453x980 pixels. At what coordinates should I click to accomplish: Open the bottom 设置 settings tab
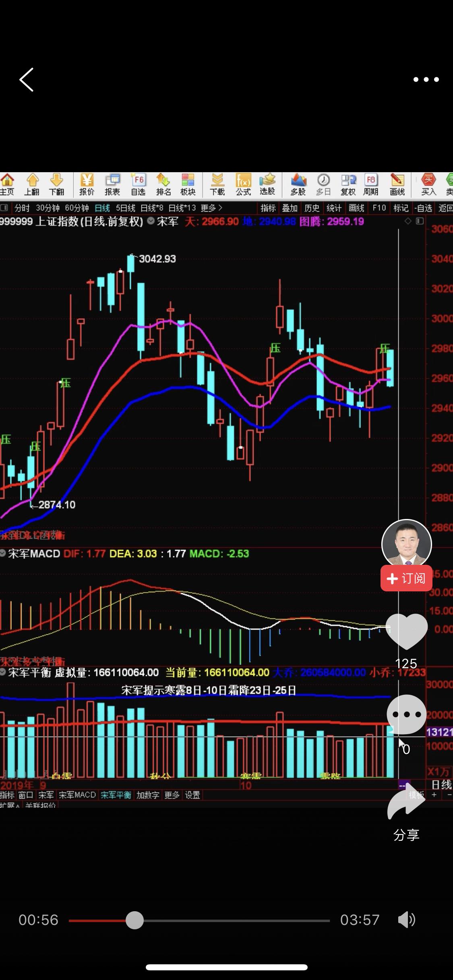click(192, 795)
